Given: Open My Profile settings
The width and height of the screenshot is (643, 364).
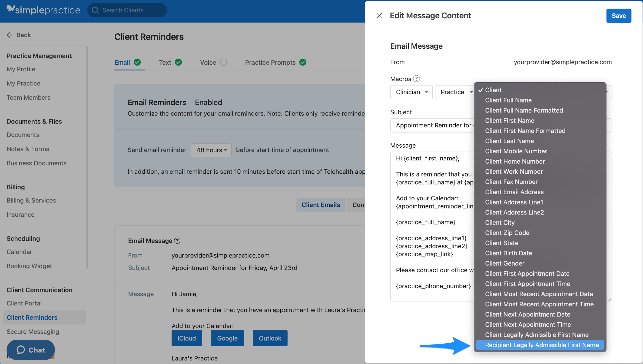Looking at the screenshot, I should (x=21, y=69).
